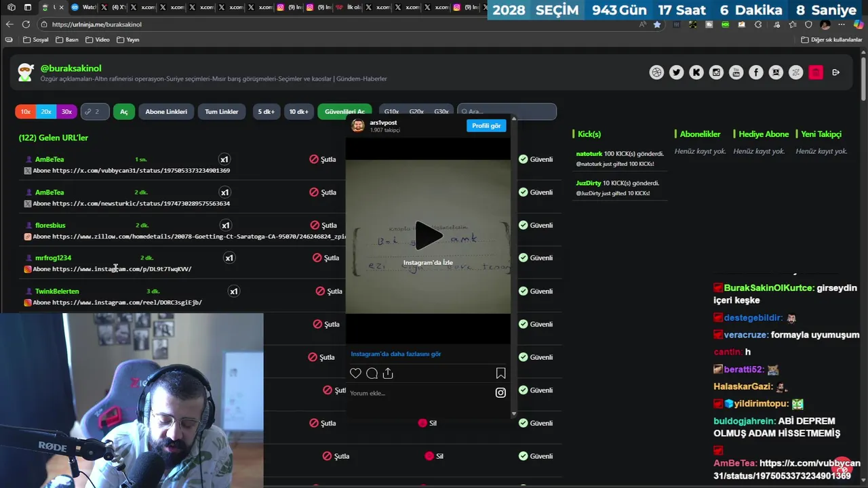Open the Sosyal bookmarks folder
Image resolution: width=868 pixels, height=488 pixels.
(x=36, y=39)
